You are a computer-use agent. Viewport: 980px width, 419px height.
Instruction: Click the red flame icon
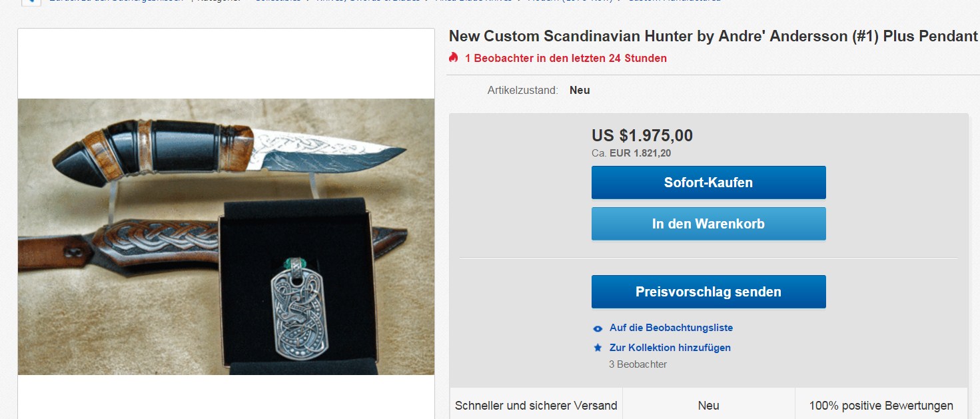[x=454, y=58]
